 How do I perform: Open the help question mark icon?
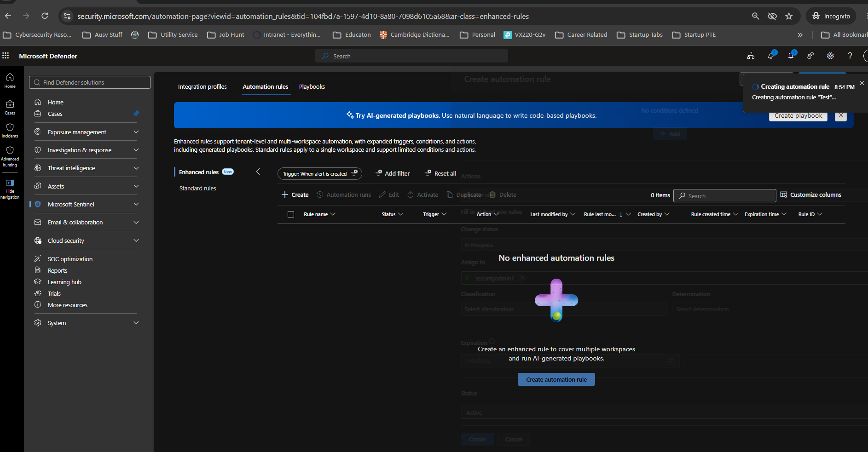point(850,56)
